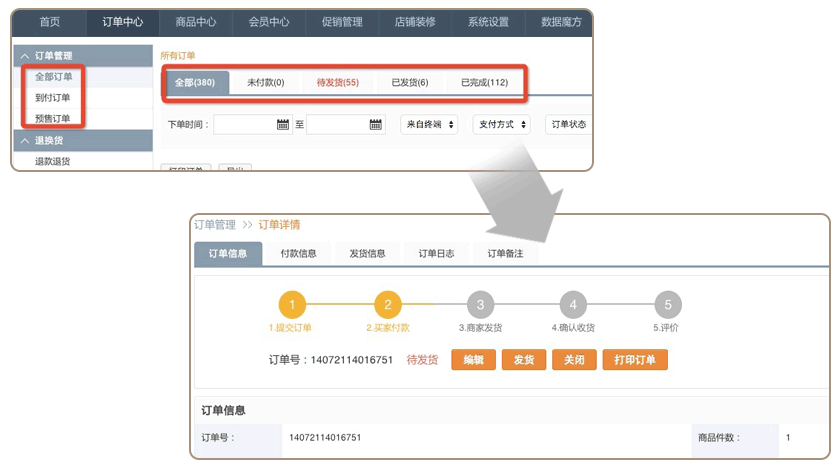The image size is (840, 470).
Task: Expand the 订单状态 dropdown
Action: pos(570,125)
